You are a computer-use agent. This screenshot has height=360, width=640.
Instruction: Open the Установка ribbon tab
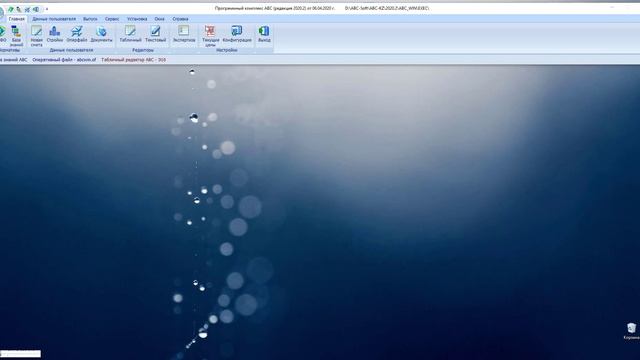(137, 19)
